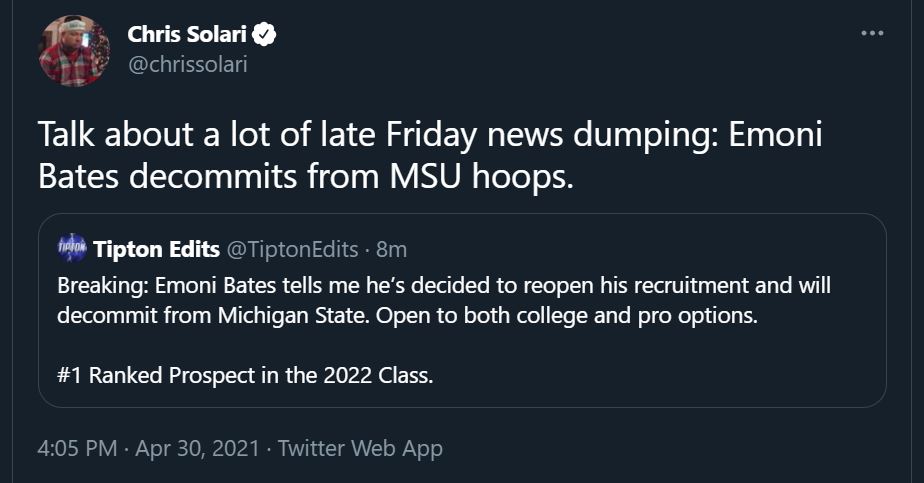
Task: Click the @TiptonEdits handle
Action: pyautogui.click(x=294, y=248)
